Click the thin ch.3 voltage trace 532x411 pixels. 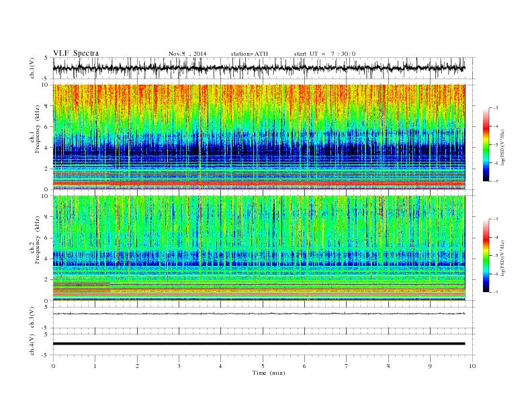[x=259, y=314]
